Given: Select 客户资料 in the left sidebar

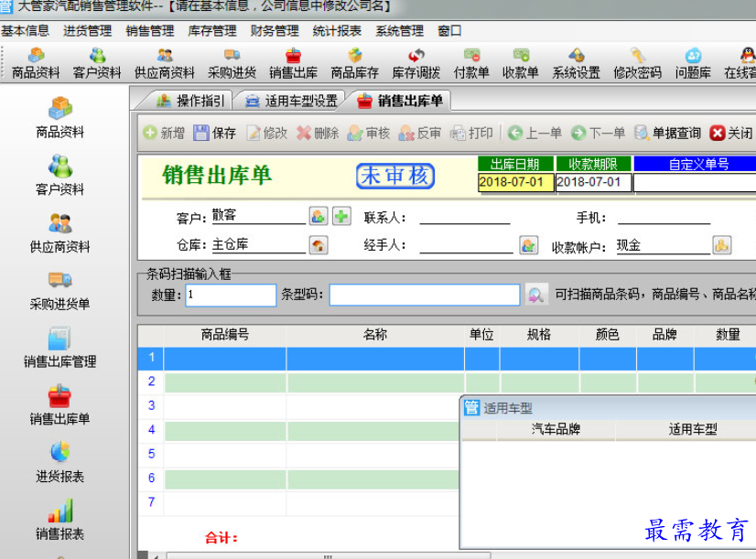Looking at the screenshot, I should coord(60,175).
